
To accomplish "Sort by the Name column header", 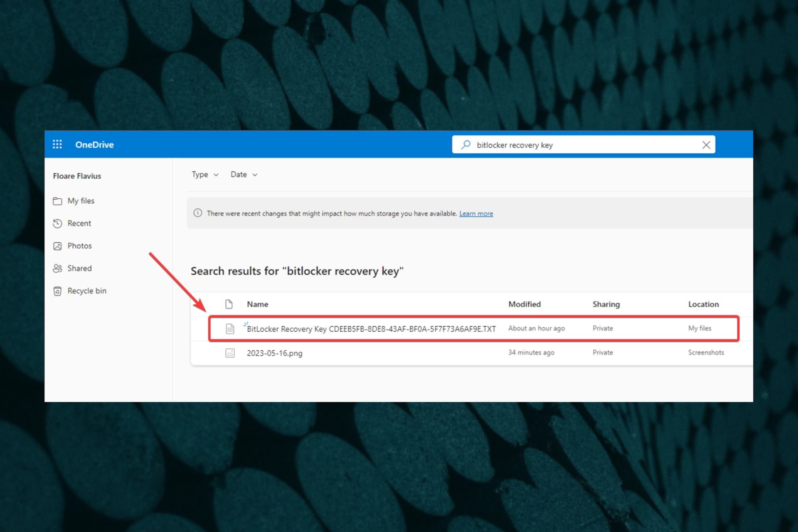I will (x=257, y=304).
